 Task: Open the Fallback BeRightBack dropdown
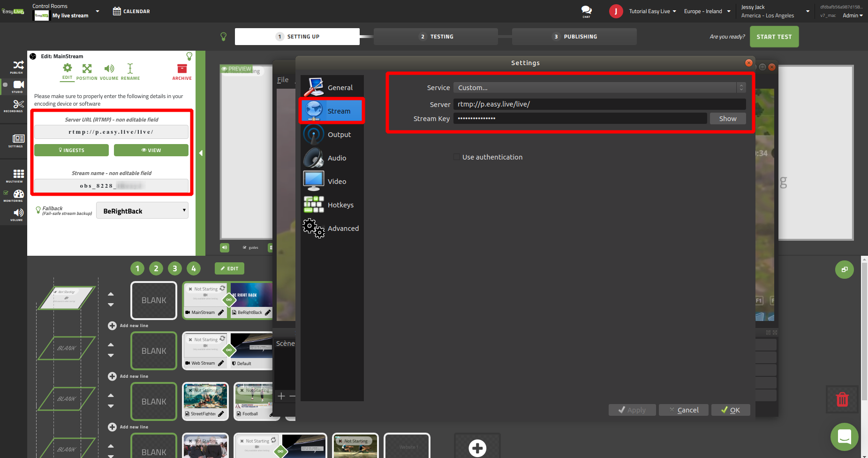pos(142,211)
